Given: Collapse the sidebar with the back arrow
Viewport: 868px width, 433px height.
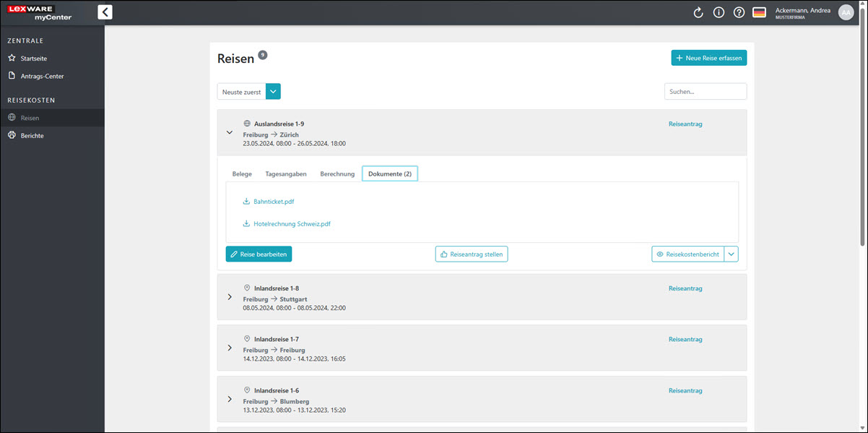Looking at the screenshot, I should click(105, 12).
